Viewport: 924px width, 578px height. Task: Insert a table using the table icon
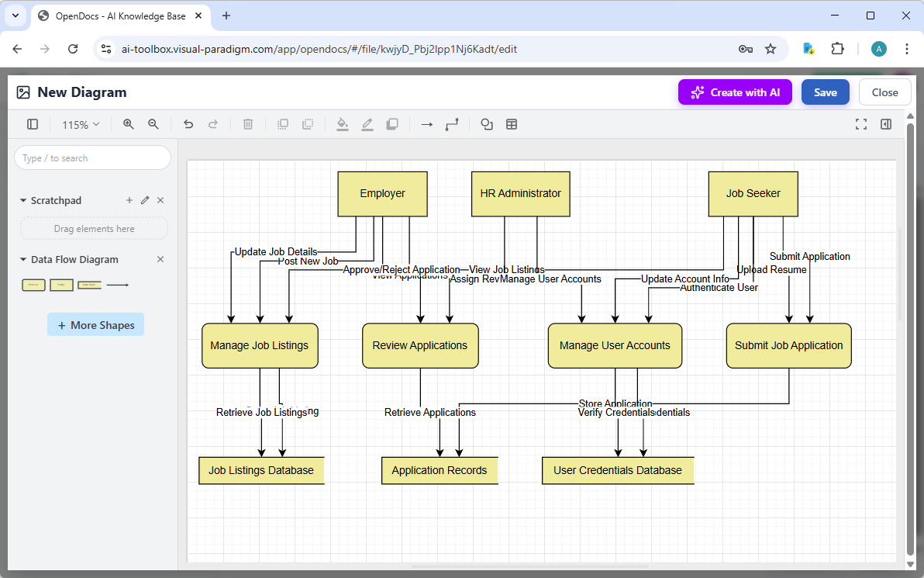pos(512,124)
